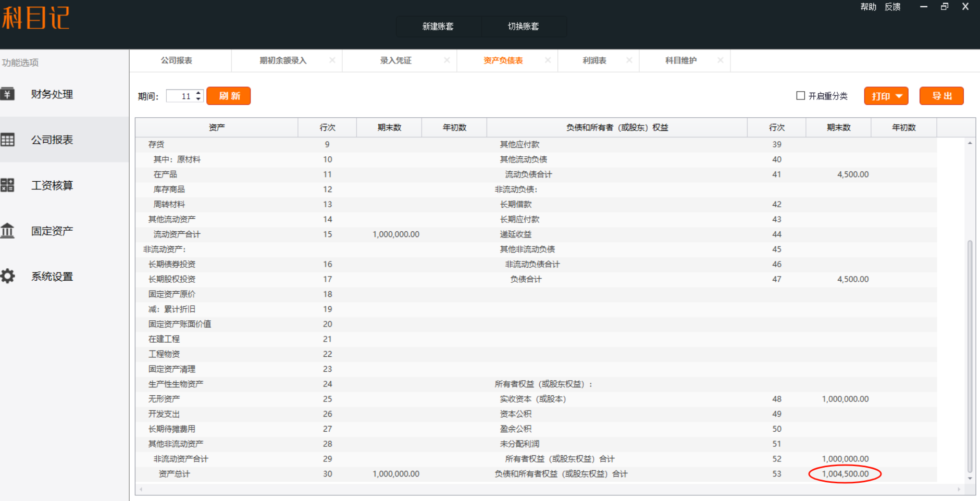Switch to the 科目维护 tab
Viewport: 980px width, 501px height.
click(680, 60)
